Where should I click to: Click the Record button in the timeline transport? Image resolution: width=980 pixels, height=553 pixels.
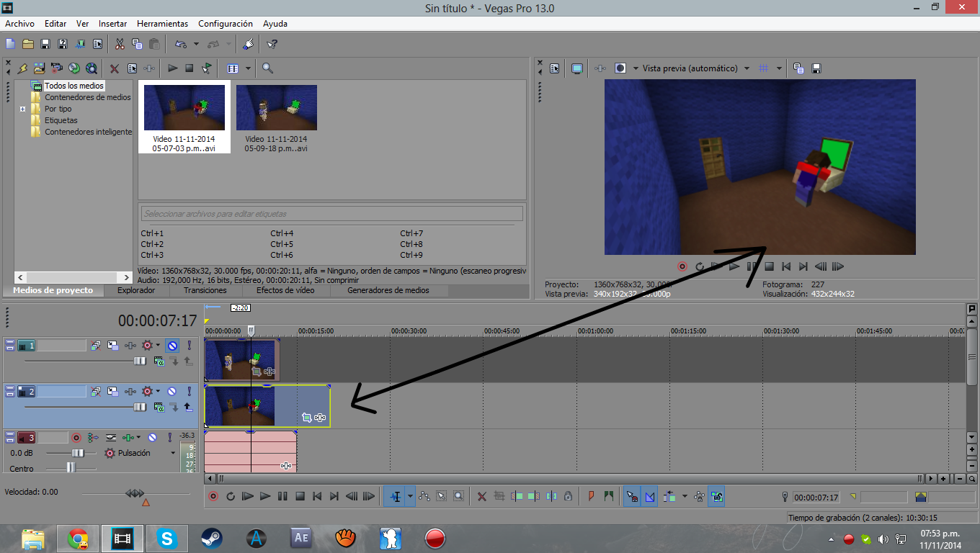[x=213, y=496]
